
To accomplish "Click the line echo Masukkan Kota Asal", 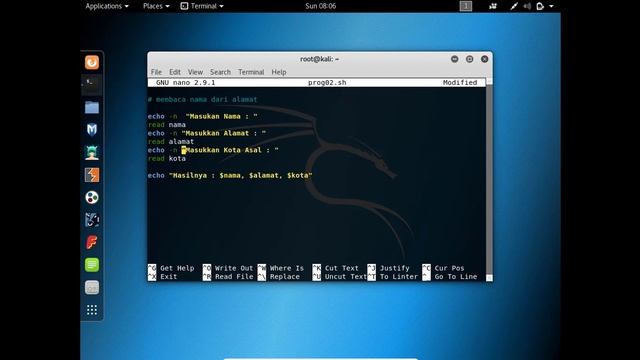I will pyautogui.click(x=213, y=150).
